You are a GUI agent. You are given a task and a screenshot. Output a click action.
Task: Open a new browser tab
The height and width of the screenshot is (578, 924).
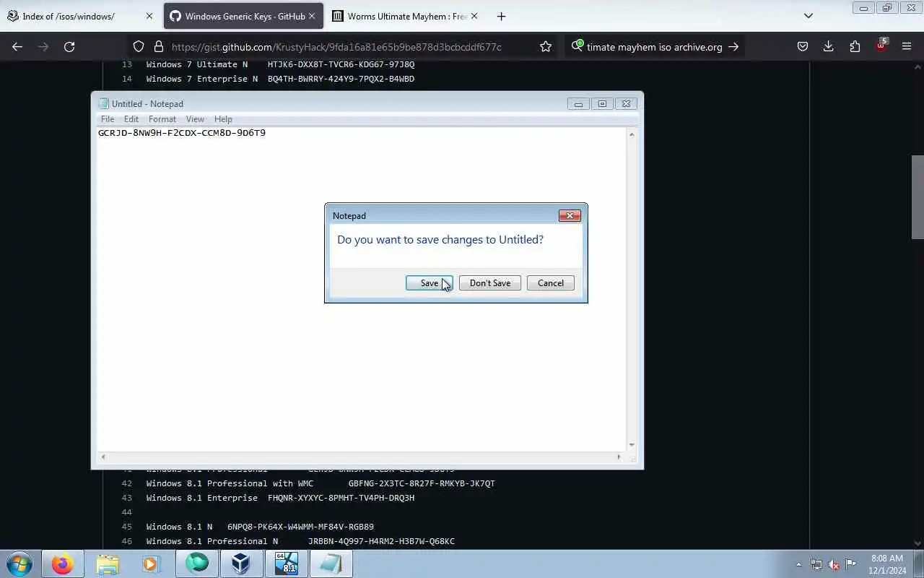501,16
